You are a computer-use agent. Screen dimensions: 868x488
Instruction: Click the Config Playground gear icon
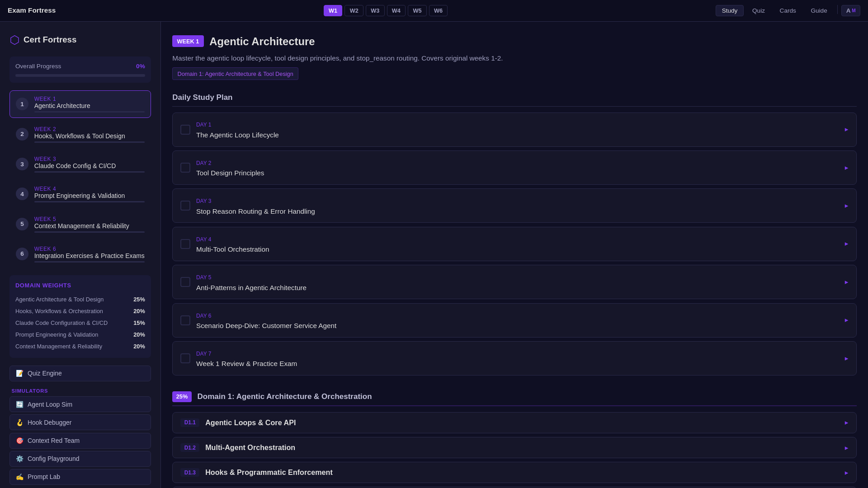19,459
